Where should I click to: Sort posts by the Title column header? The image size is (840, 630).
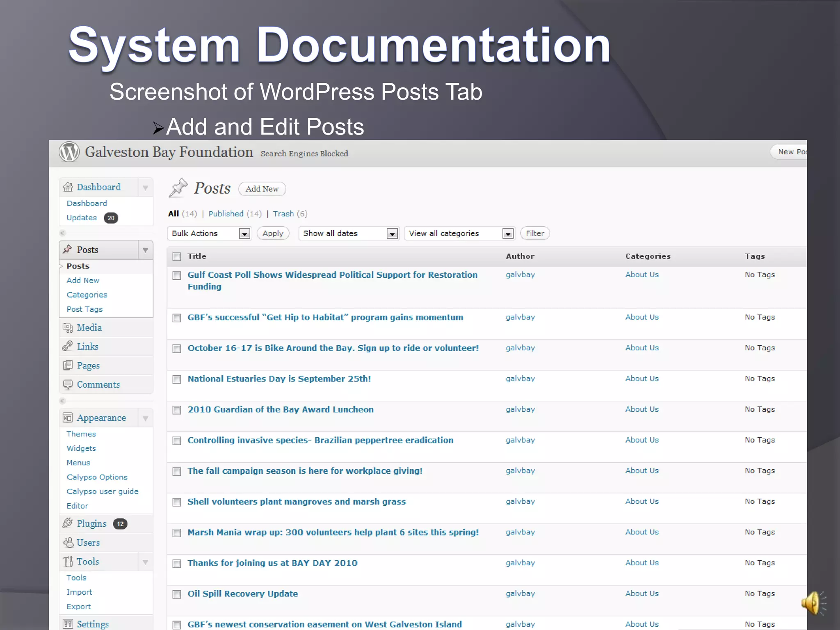click(197, 256)
